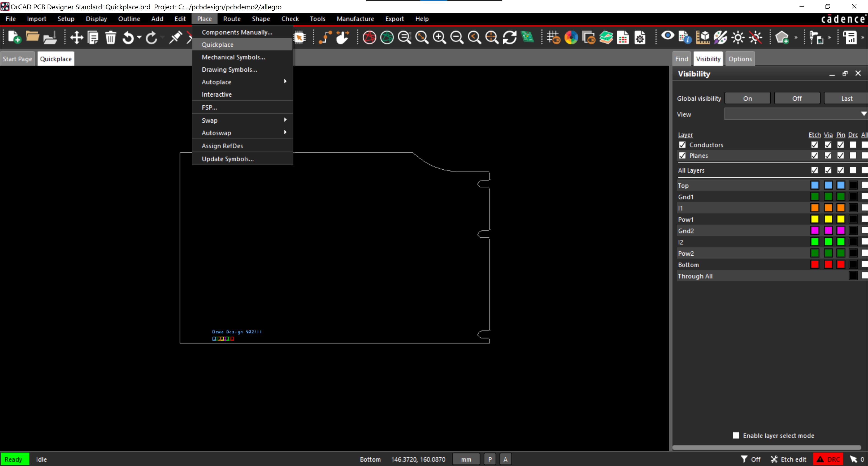
Task: Click the Add Connect routing icon
Action: tap(325, 37)
